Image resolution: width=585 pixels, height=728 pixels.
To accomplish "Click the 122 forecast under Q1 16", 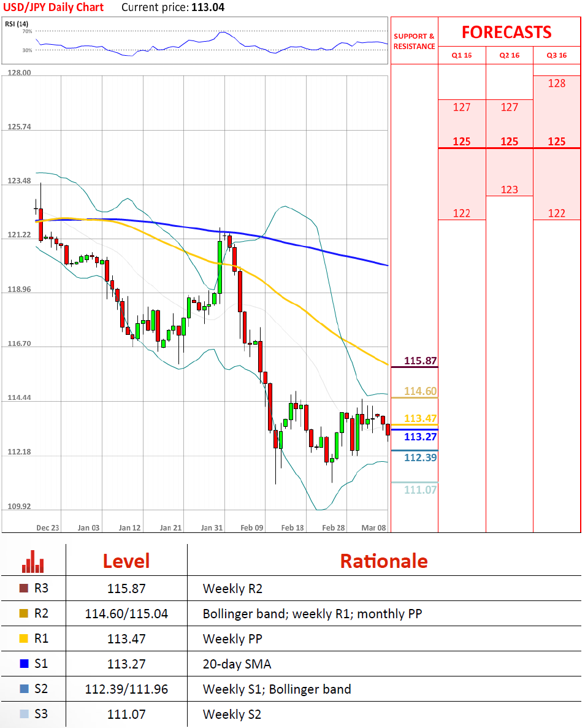I will (462, 213).
